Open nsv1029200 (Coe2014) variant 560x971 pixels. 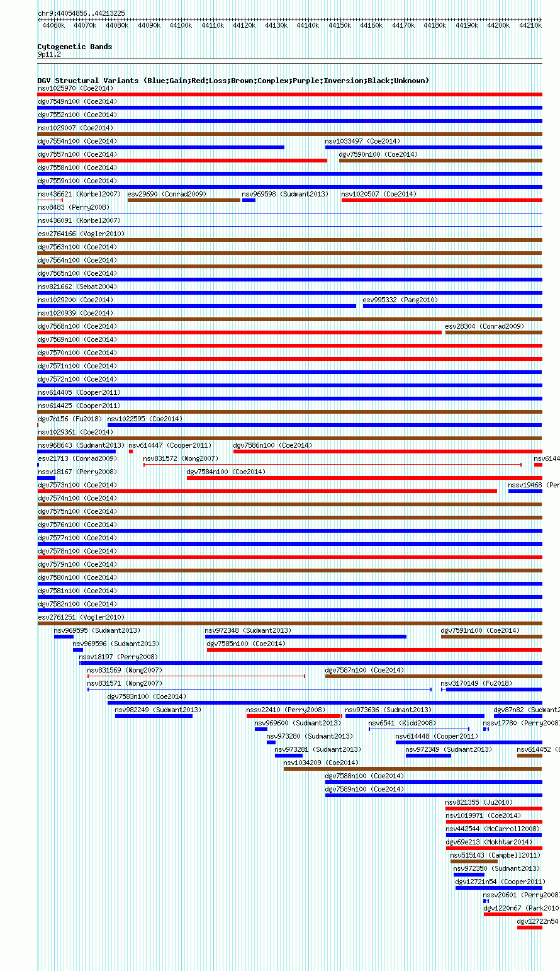point(76,300)
